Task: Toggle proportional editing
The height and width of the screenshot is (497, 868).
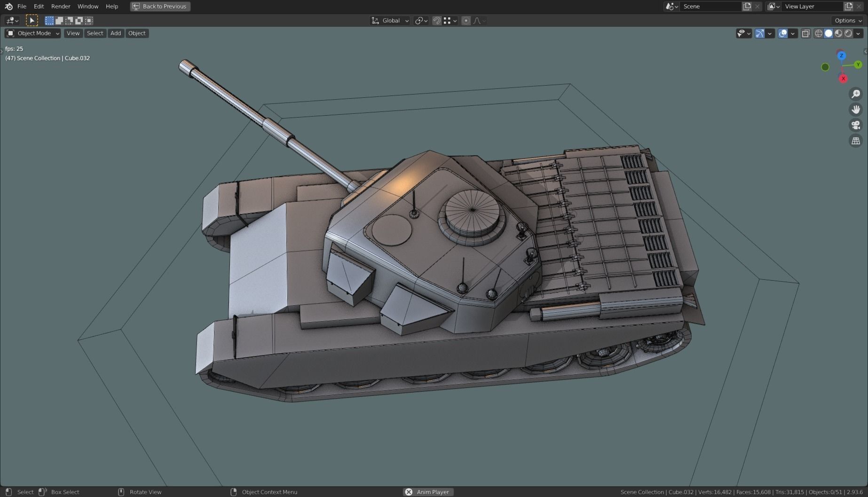Action: pos(466,20)
